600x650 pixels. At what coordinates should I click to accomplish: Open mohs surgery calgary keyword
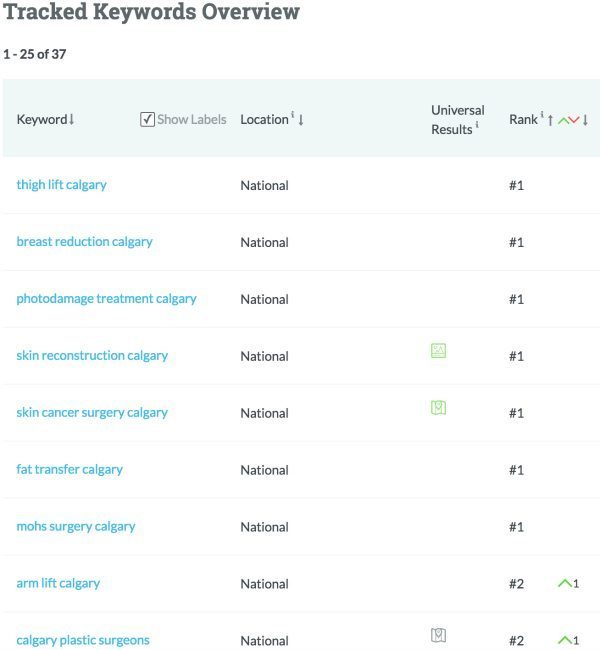(x=75, y=526)
